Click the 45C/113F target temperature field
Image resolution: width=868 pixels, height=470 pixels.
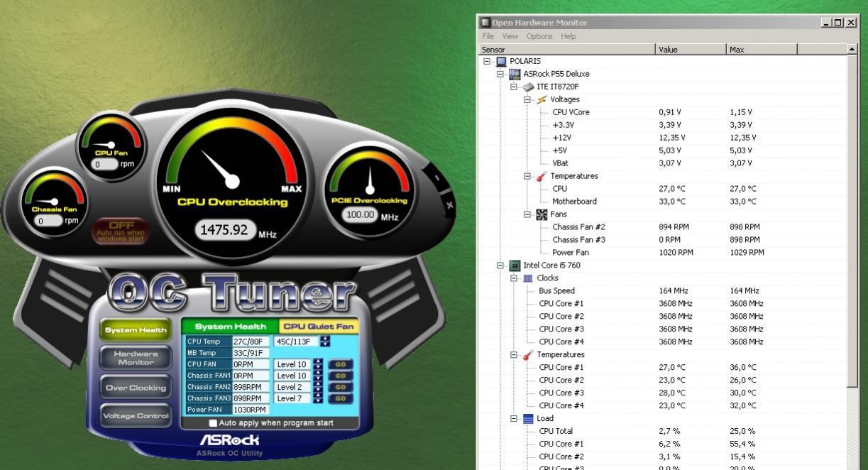coord(296,341)
